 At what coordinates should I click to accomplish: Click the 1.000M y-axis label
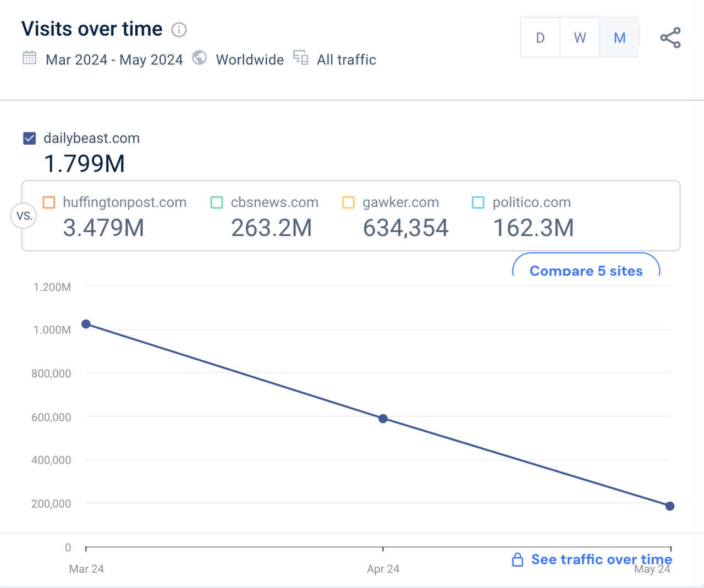pyautogui.click(x=52, y=329)
